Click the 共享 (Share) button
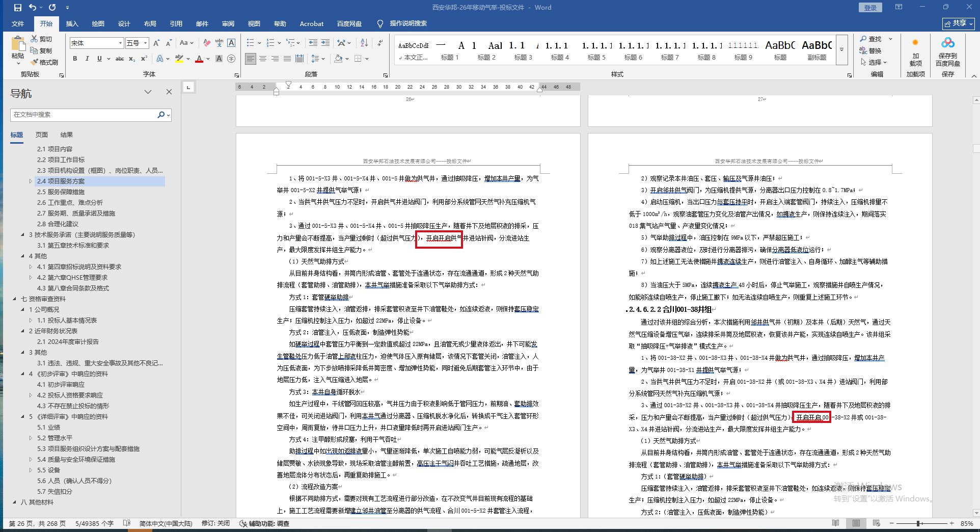 (958, 23)
